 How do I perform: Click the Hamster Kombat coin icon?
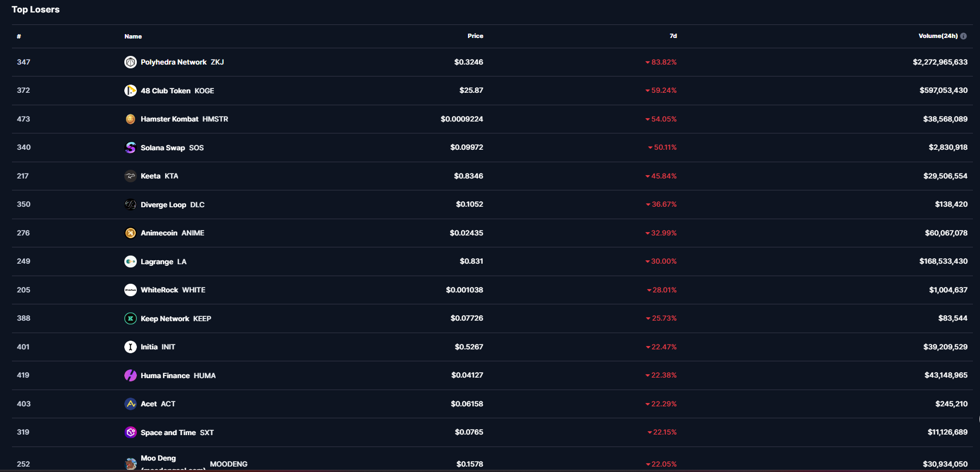click(x=130, y=119)
